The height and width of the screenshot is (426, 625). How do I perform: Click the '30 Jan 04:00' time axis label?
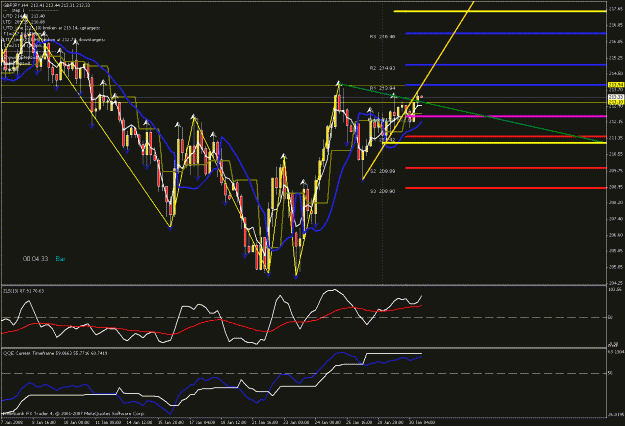tap(422, 422)
